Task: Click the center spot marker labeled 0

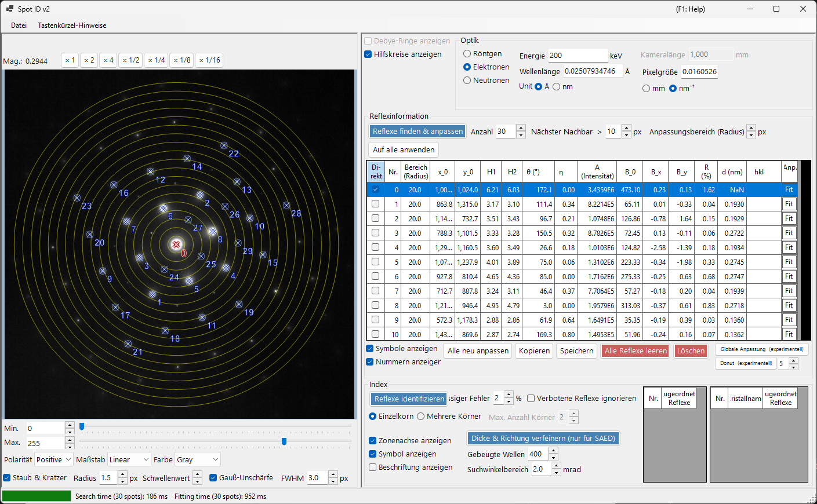Action: coord(177,245)
